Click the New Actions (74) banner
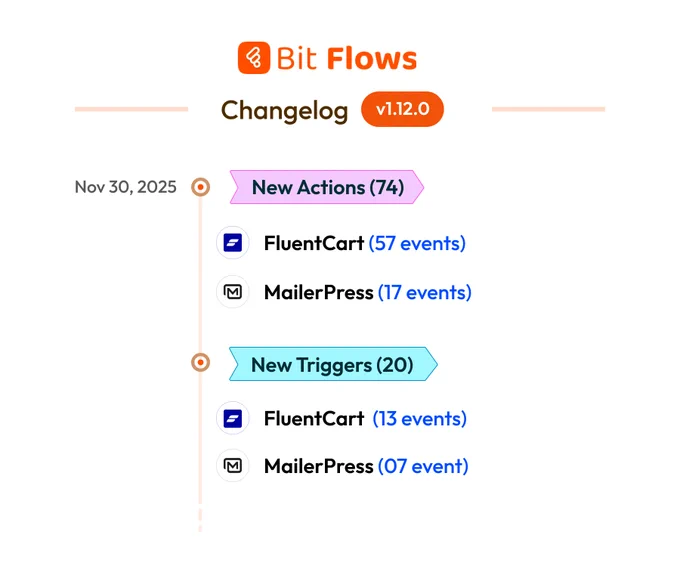Screen dimensions: 680x569 pyautogui.click(x=327, y=187)
